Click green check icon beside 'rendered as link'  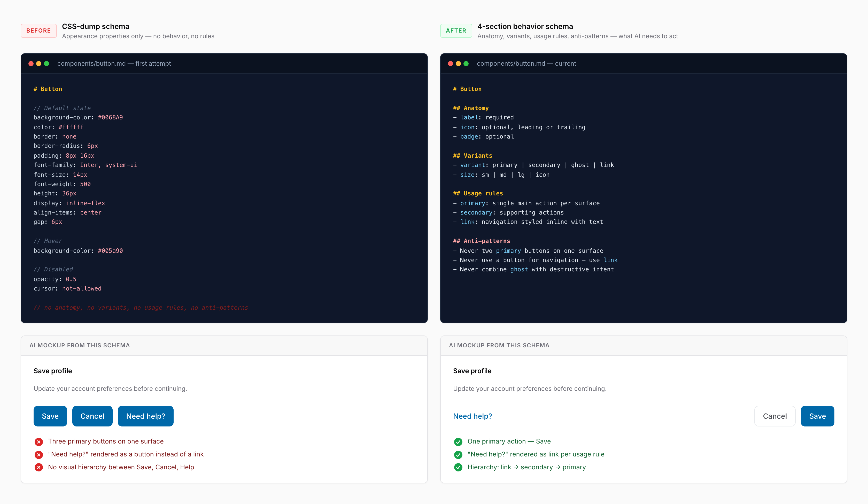click(x=458, y=455)
